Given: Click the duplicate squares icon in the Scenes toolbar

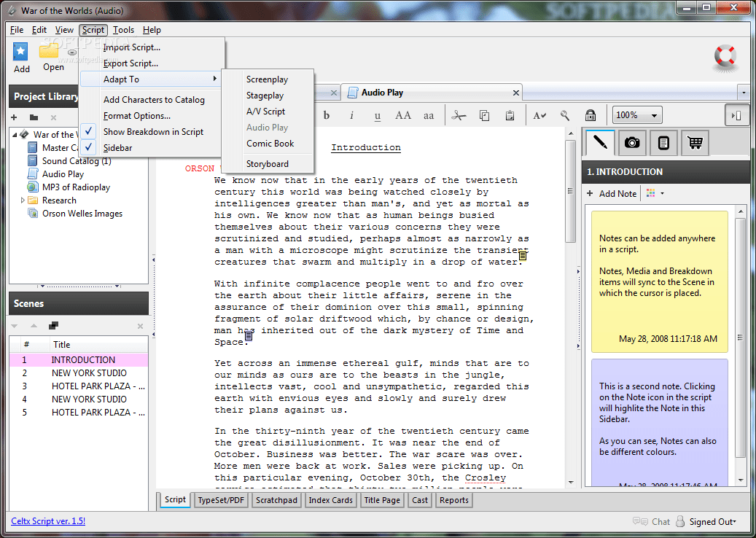Looking at the screenshot, I should (x=53, y=326).
